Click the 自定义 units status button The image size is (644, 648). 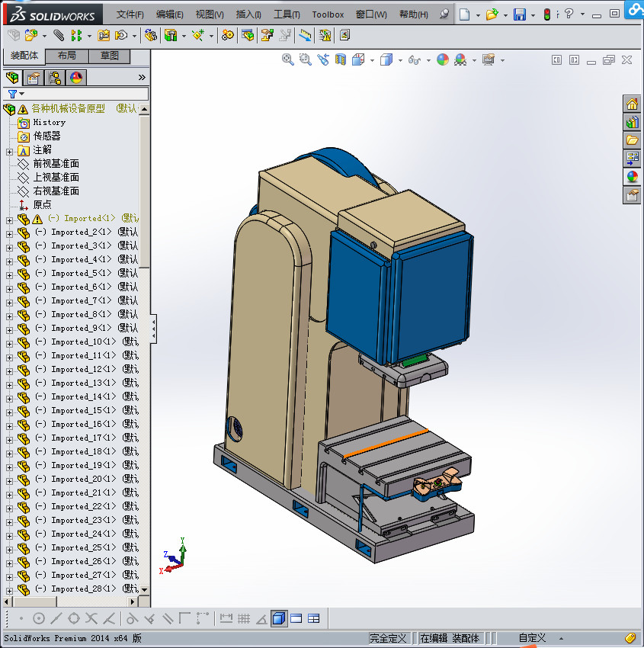532,638
